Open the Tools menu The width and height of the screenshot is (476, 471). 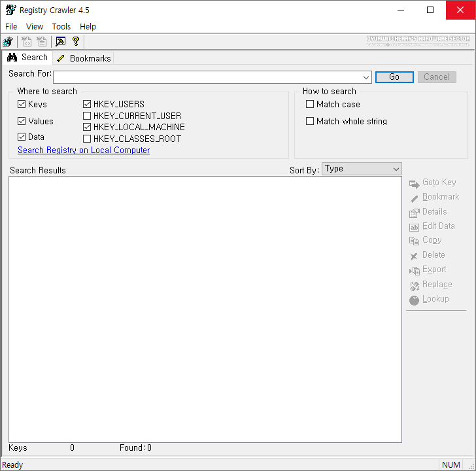(x=61, y=27)
